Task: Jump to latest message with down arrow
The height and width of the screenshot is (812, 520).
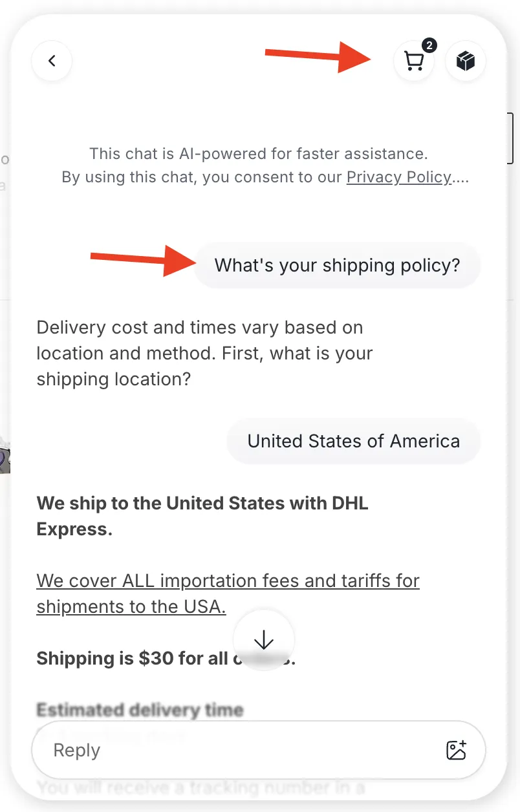Action: point(264,640)
